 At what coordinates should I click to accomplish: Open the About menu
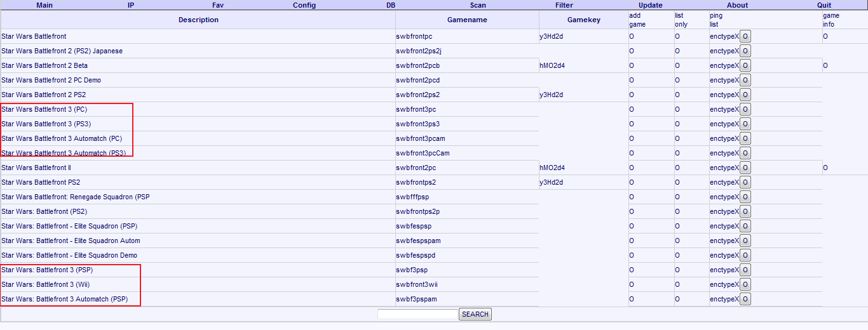click(x=738, y=5)
